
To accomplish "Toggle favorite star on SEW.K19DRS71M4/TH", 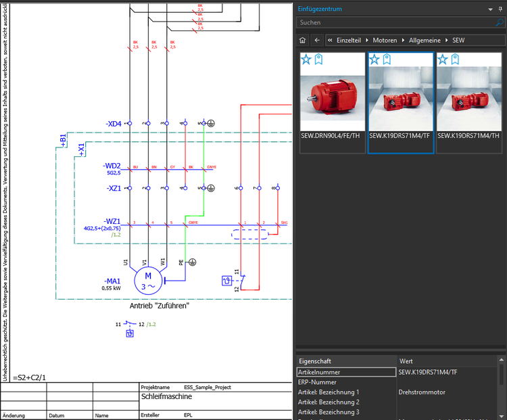I will click(443, 60).
